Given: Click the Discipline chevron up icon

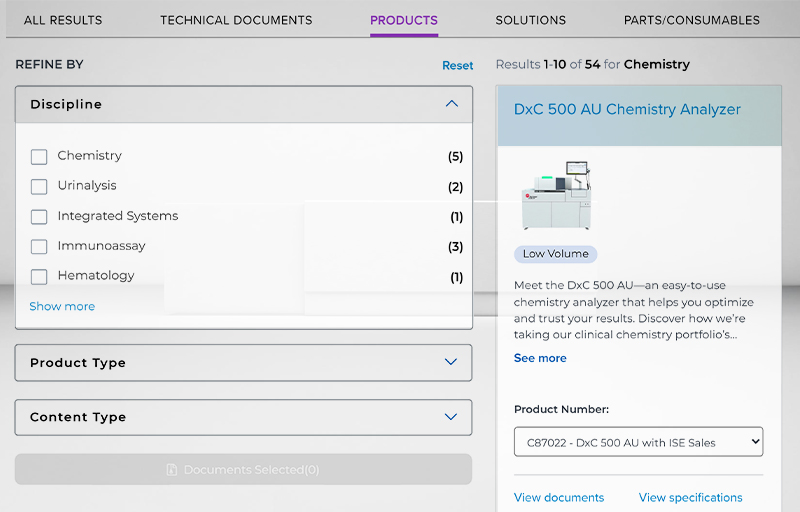Looking at the screenshot, I should pyautogui.click(x=452, y=104).
